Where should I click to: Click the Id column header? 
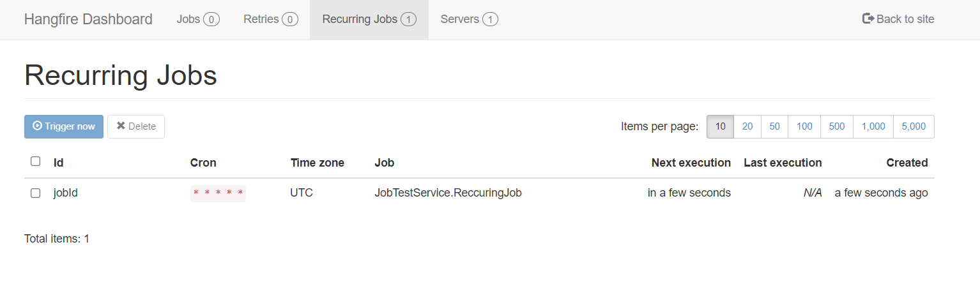(x=59, y=163)
